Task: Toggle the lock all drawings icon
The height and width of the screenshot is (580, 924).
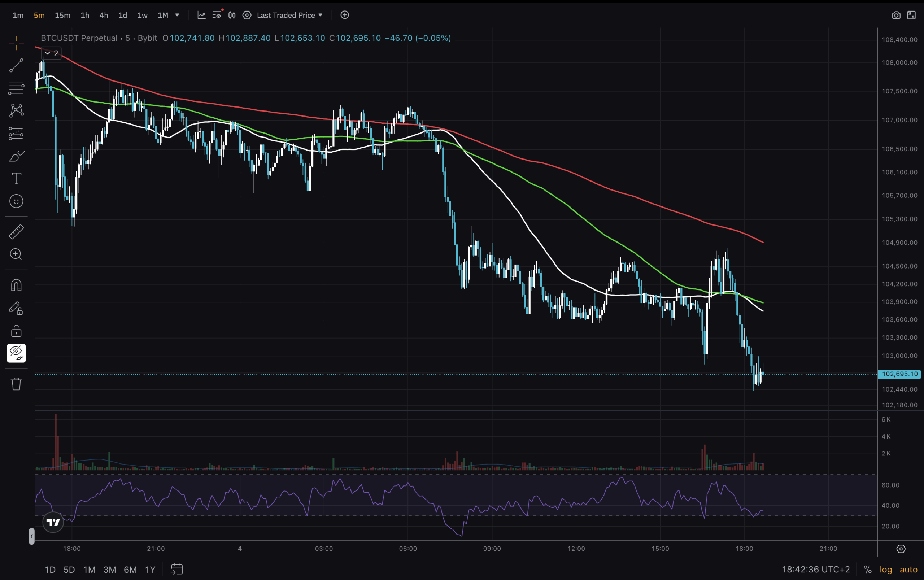Action: [x=16, y=331]
